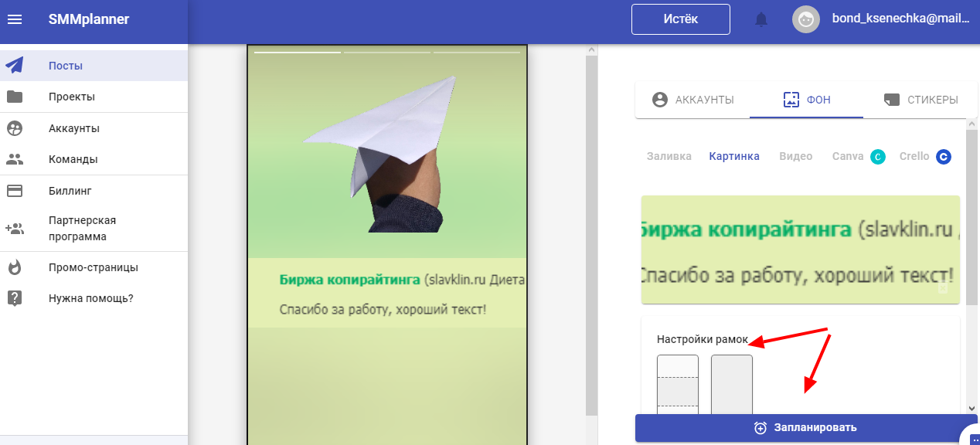Viewport: 980px width, 445px height.
Task: Click the flame icon for Промо-страницы
Action: pyautogui.click(x=15, y=267)
